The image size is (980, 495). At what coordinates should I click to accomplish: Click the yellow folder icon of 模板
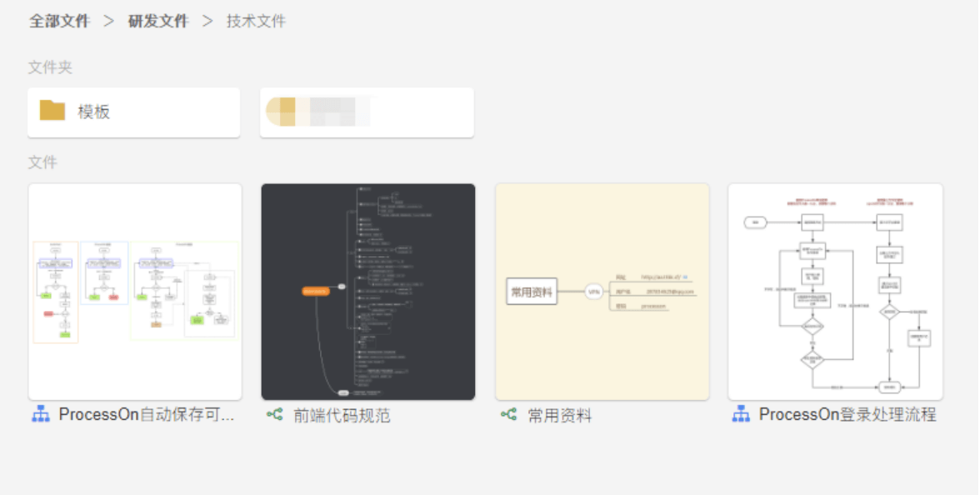coord(52,110)
